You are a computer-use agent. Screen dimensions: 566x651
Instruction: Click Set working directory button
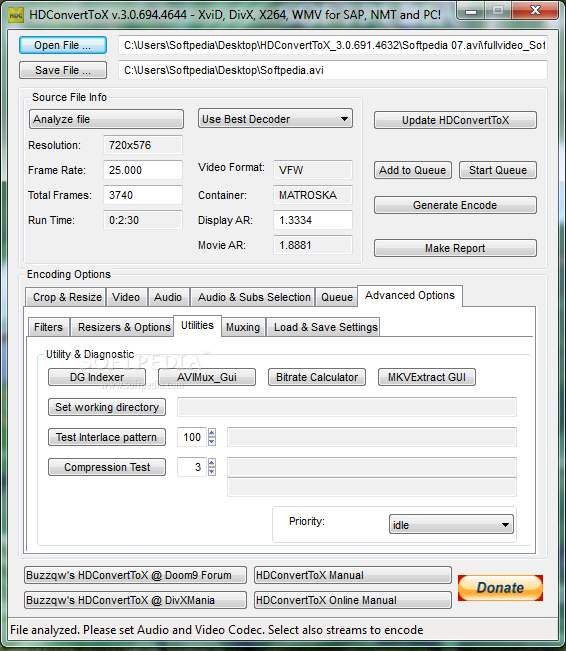(x=107, y=407)
